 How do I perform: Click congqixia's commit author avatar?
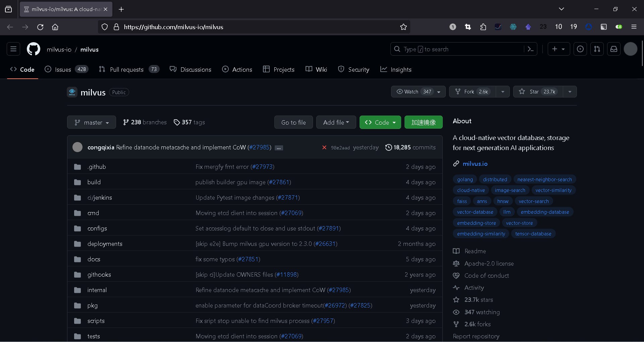pos(77,147)
